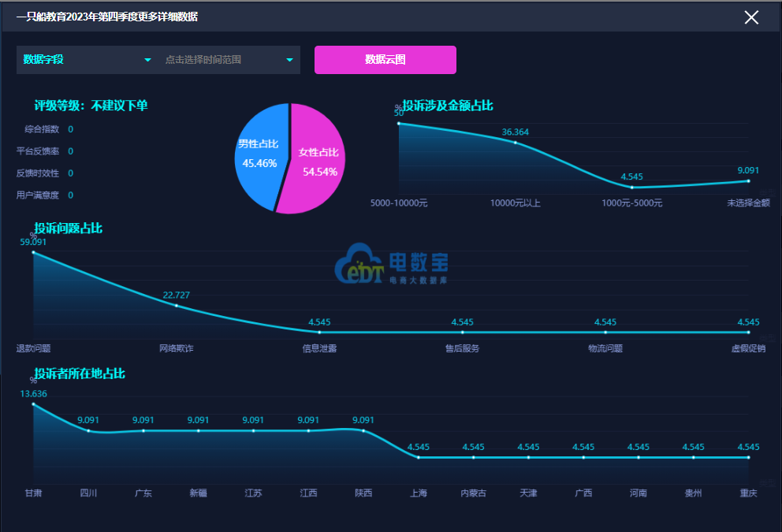782x532 pixels.
Task: Click the 未选择金额 data point at 9.091
Action: 748,181
